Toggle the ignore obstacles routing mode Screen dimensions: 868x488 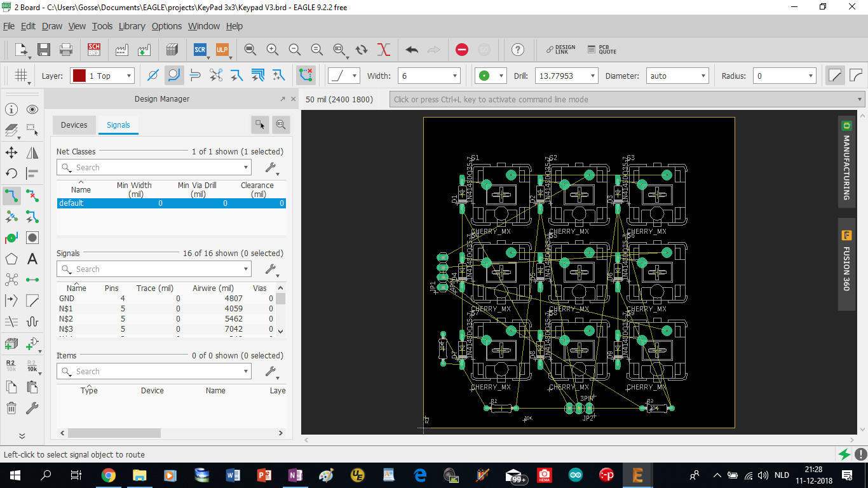[x=153, y=76]
